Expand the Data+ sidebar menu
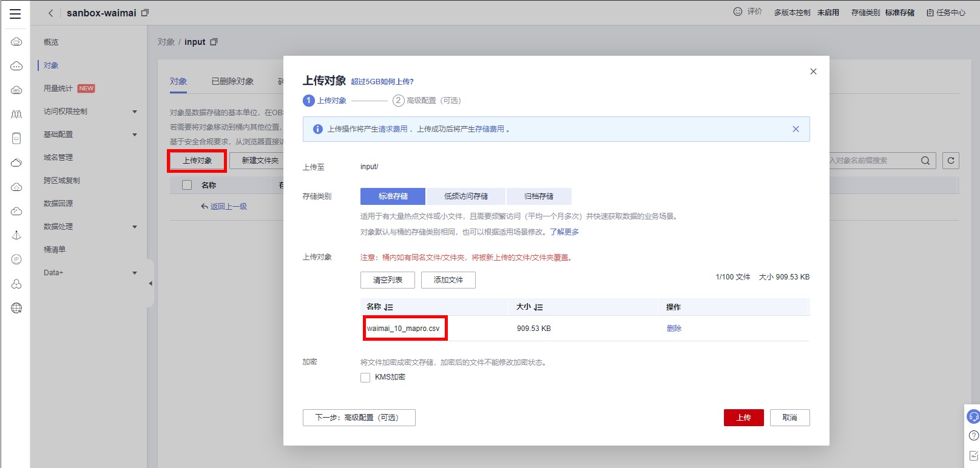 click(x=135, y=273)
